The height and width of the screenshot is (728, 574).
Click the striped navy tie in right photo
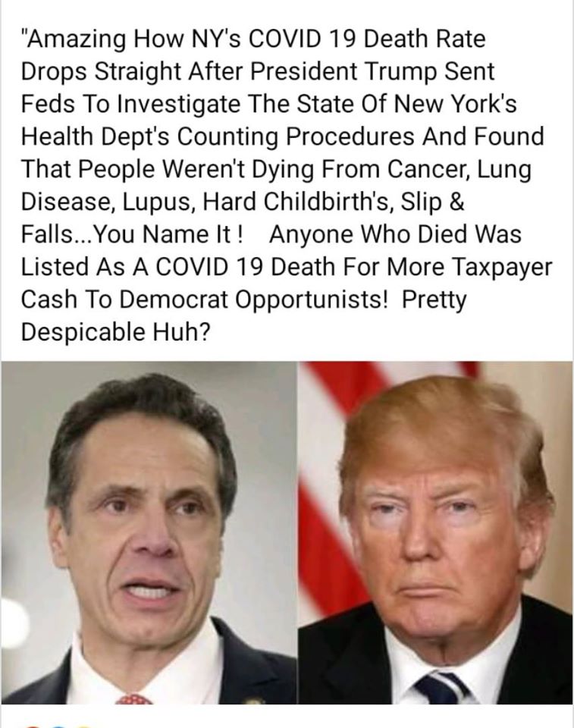tap(441, 688)
